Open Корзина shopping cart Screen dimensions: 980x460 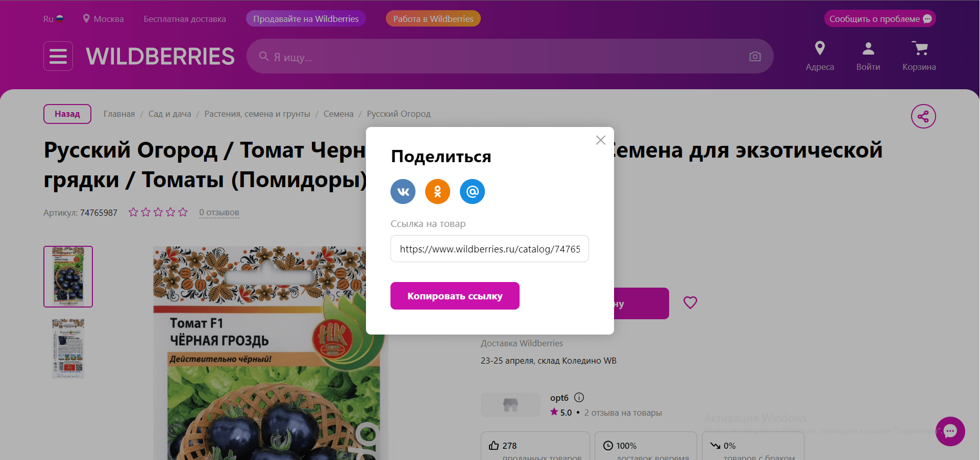[x=919, y=56]
